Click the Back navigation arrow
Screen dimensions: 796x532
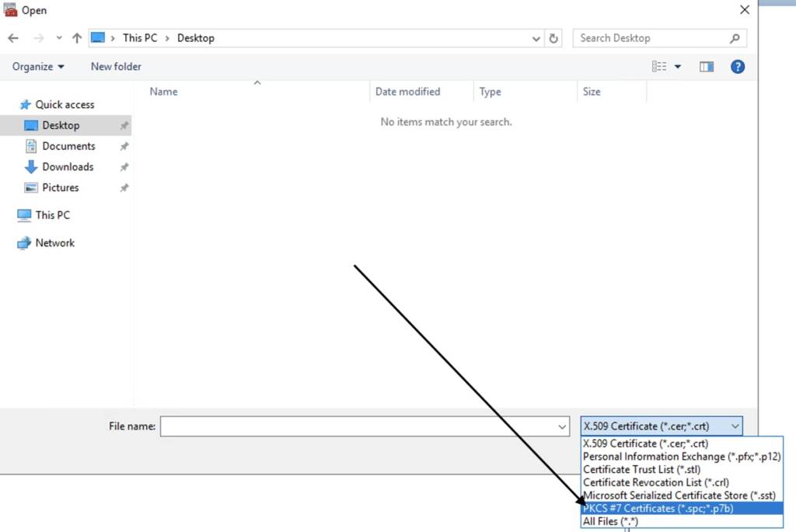(x=12, y=37)
